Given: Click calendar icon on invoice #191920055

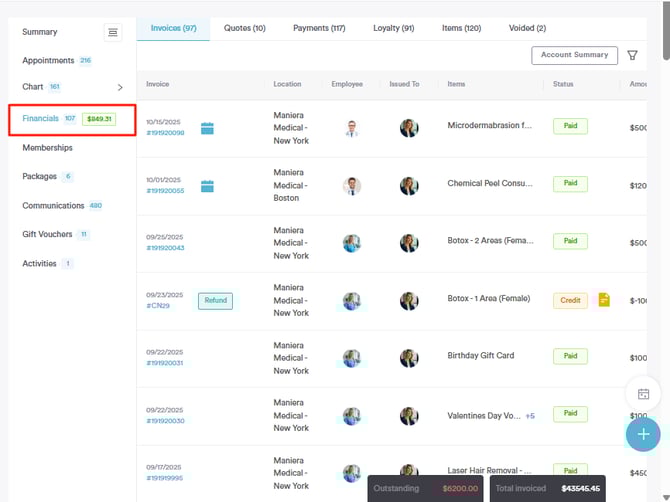Looking at the screenshot, I should click(207, 186).
